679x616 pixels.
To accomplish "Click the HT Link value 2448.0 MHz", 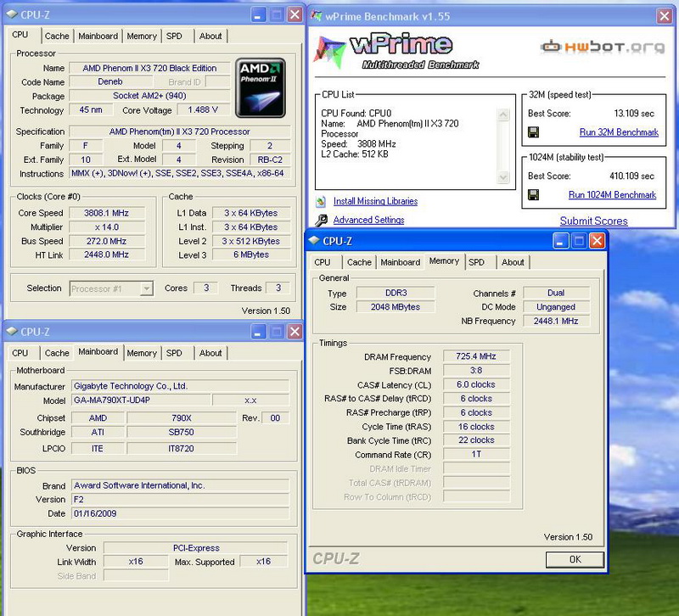I will [x=107, y=255].
